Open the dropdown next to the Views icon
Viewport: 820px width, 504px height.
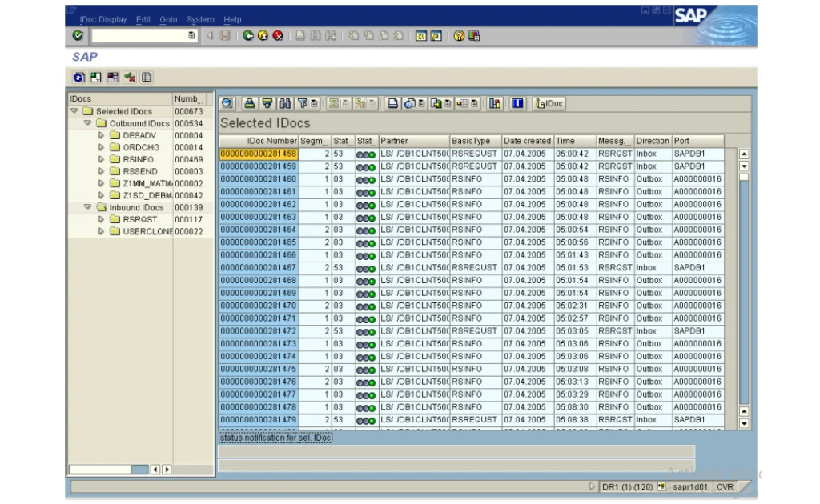[x=421, y=103]
